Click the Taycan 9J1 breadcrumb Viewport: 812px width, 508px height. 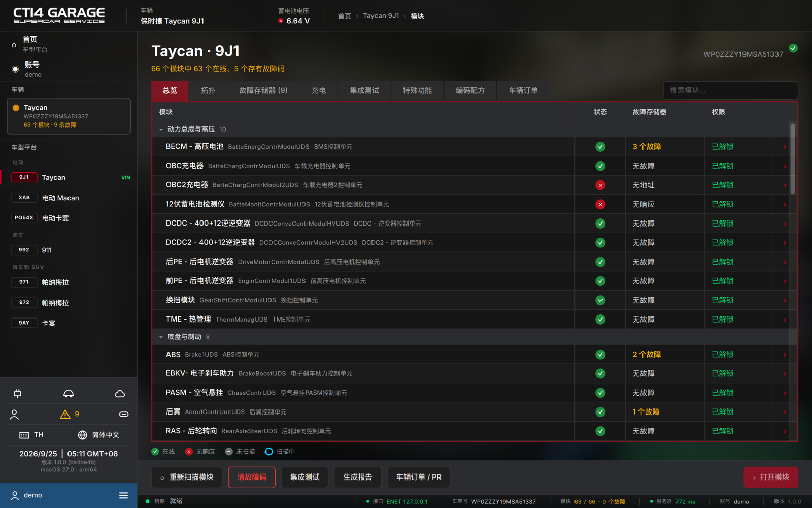[381, 16]
